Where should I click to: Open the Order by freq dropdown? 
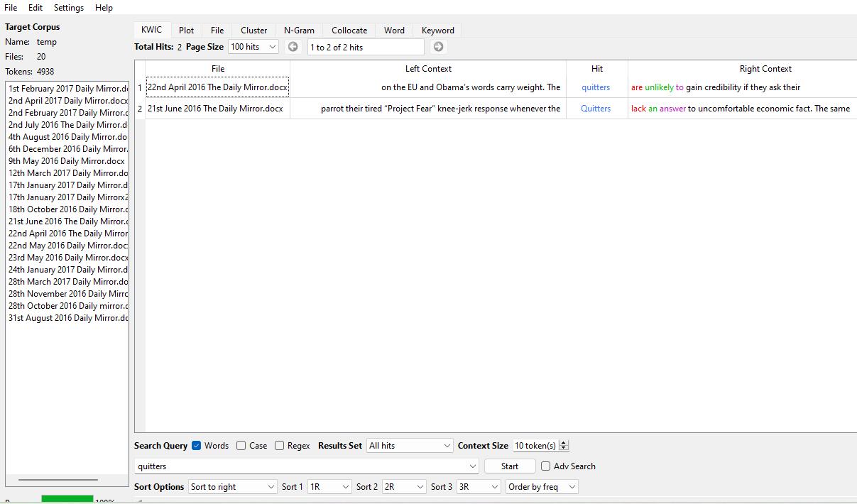(542, 487)
